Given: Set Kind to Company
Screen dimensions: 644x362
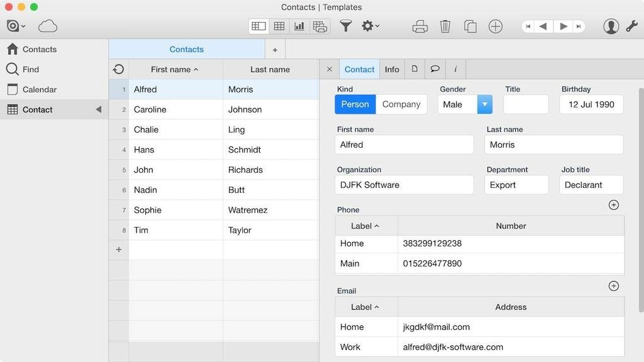Looking at the screenshot, I should 401,104.
